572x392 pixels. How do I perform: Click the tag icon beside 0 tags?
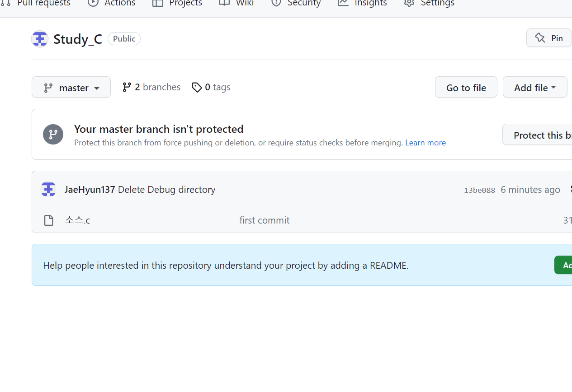197,88
